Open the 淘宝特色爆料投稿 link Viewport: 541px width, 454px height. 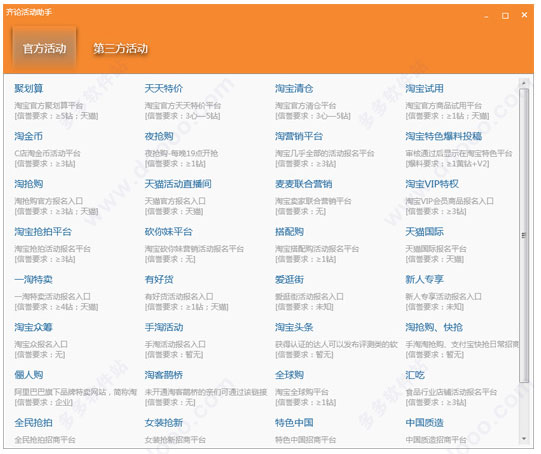(444, 136)
